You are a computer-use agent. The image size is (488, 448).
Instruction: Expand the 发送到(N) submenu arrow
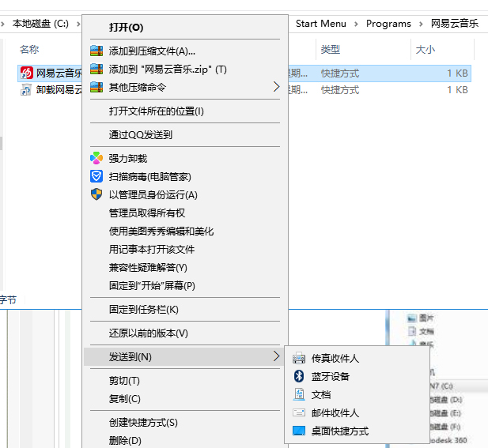tap(276, 356)
